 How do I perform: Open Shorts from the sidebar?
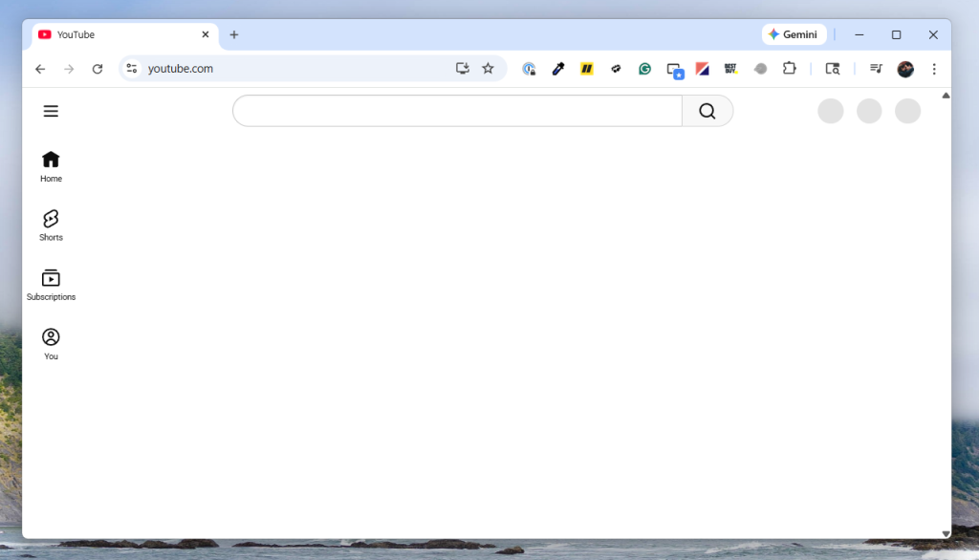pyautogui.click(x=51, y=225)
